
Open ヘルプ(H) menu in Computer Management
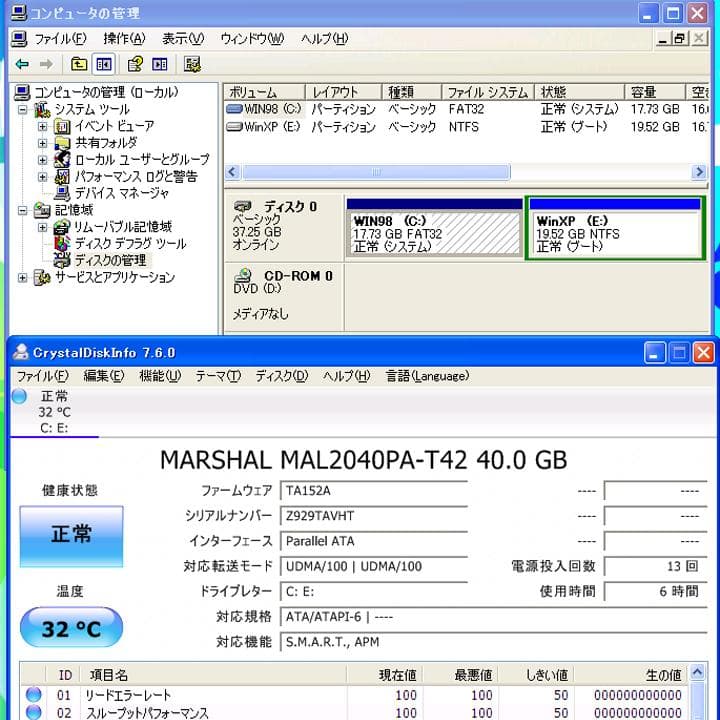tap(325, 39)
